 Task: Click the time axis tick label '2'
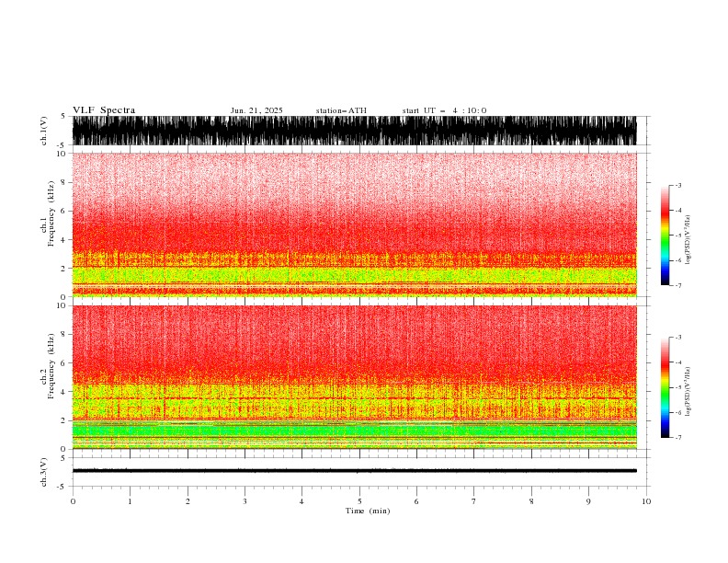pos(188,501)
